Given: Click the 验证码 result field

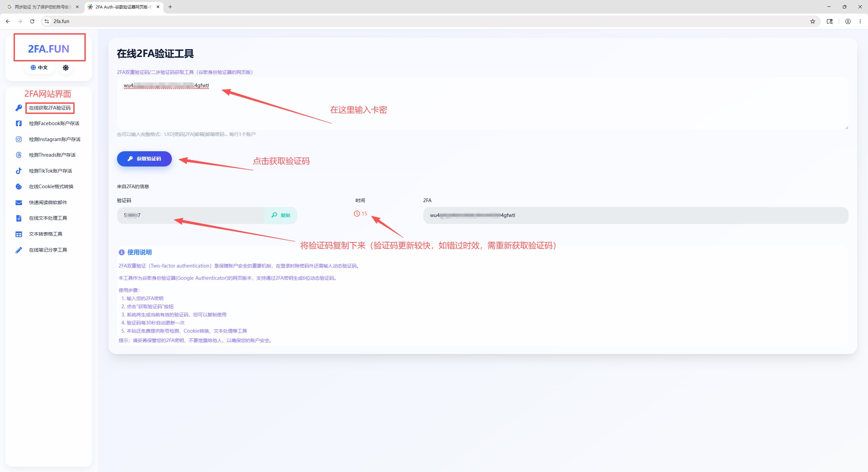Looking at the screenshot, I should pos(191,215).
